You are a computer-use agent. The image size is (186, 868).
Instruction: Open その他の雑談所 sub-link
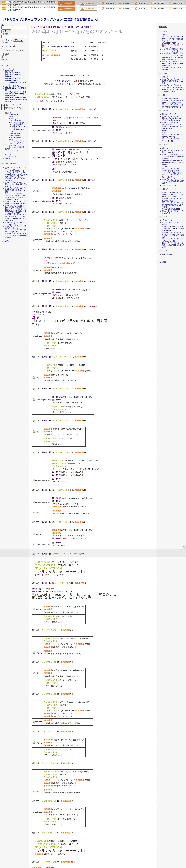pyautogui.click(x=18, y=124)
